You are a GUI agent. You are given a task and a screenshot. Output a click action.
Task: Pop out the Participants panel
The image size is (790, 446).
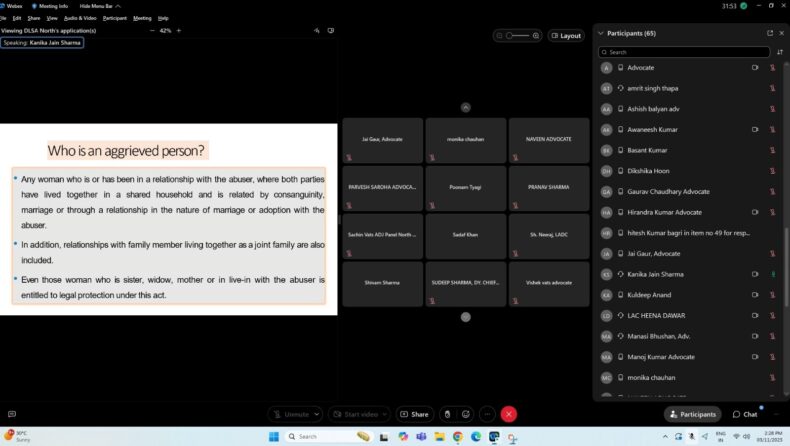(x=769, y=33)
